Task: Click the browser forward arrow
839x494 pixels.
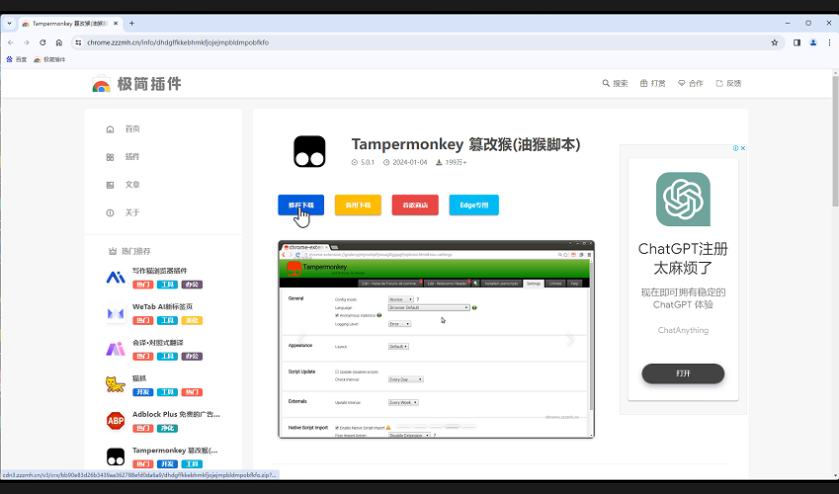Action: 26,42
